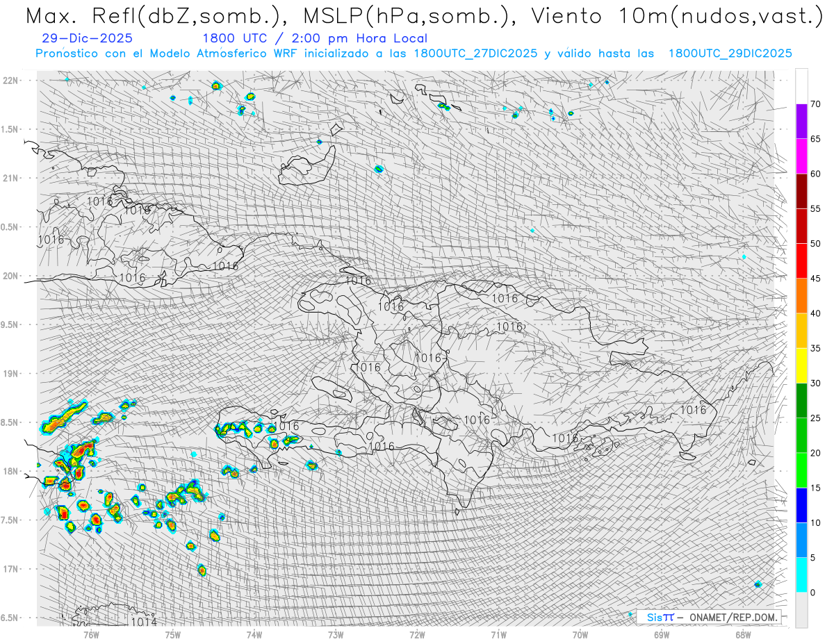The width and height of the screenshot is (834, 644).
Task: Click the yellow 30–35 dBZ legend band
Action: 801,365
